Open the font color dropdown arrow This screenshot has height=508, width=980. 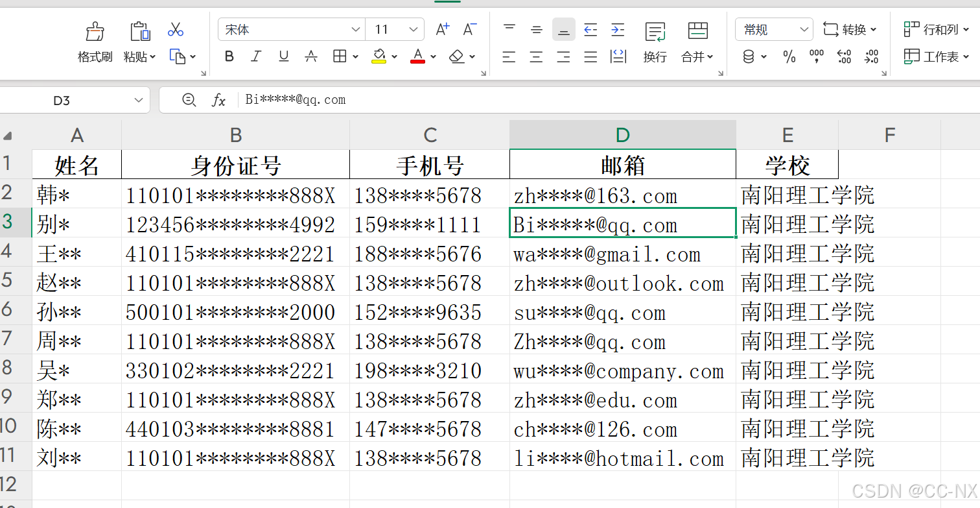(x=433, y=57)
